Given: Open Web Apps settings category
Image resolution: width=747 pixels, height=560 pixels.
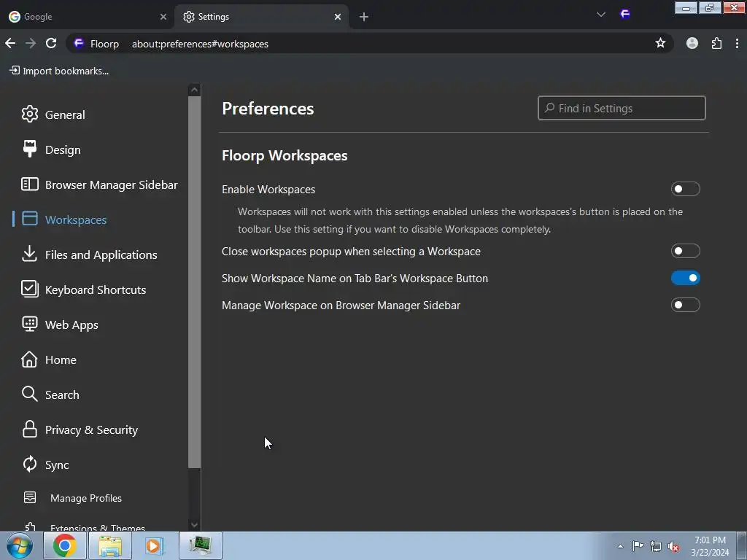Looking at the screenshot, I should (71, 325).
